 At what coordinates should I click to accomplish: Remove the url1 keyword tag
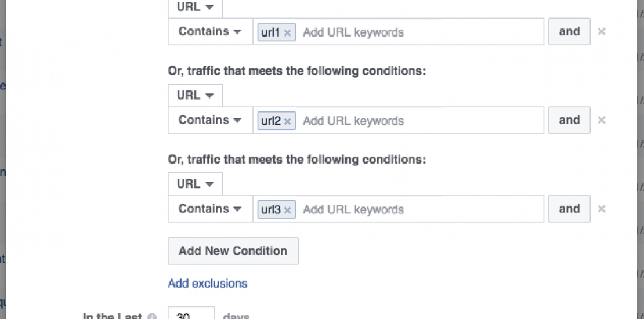[x=287, y=33]
